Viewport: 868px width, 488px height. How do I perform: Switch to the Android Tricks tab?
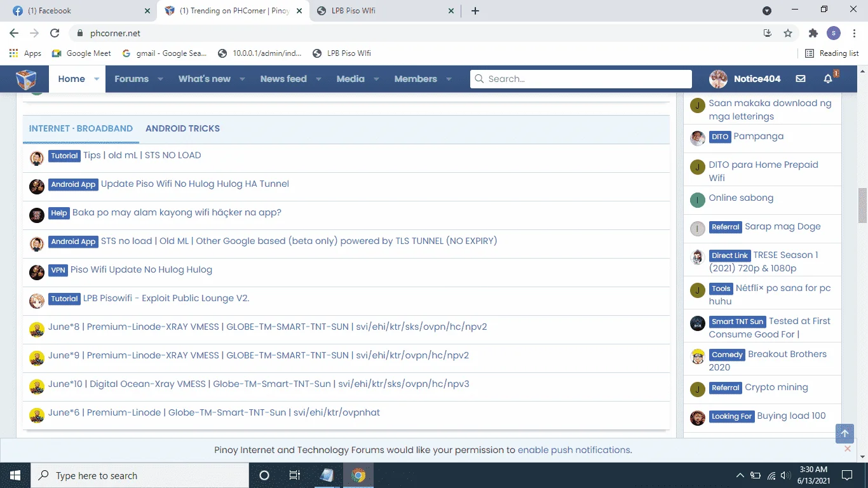point(182,128)
